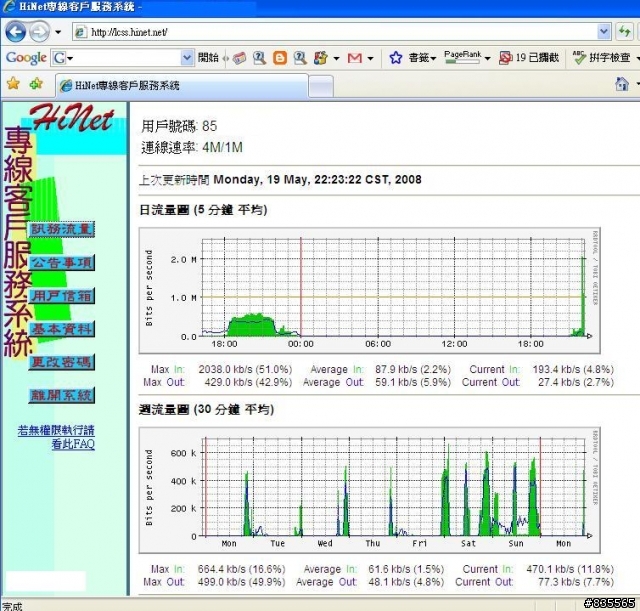Click weekly Average In 61.6 kb/s value

pos(406,569)
